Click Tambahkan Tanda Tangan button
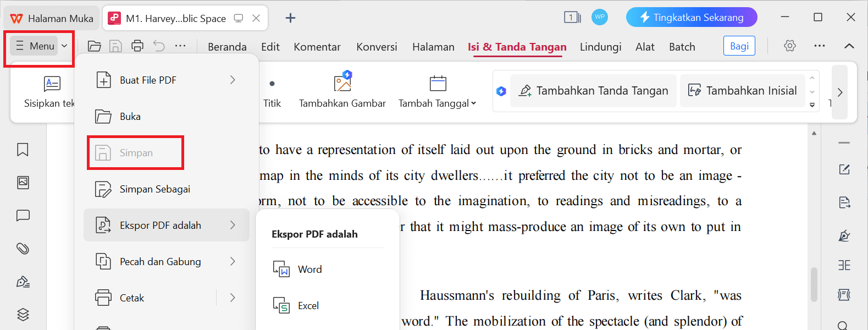This screenshot has height=330, width=868. tap(593, 91)
